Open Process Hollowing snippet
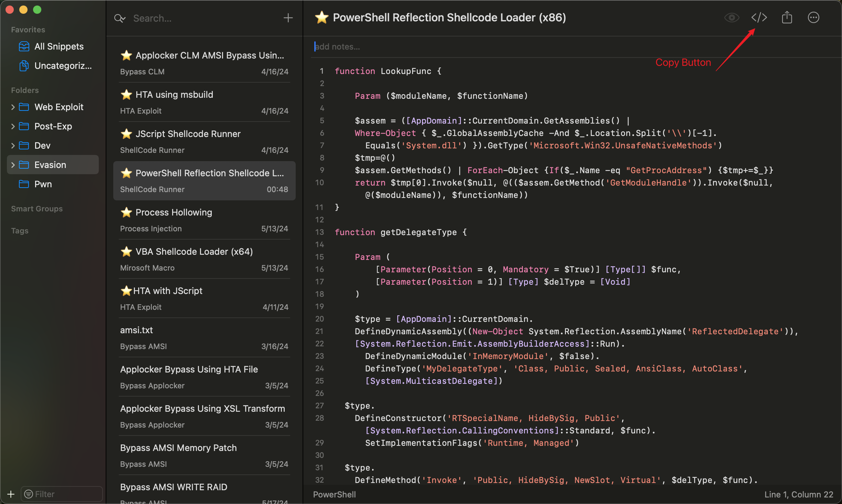 click(204, 220)
